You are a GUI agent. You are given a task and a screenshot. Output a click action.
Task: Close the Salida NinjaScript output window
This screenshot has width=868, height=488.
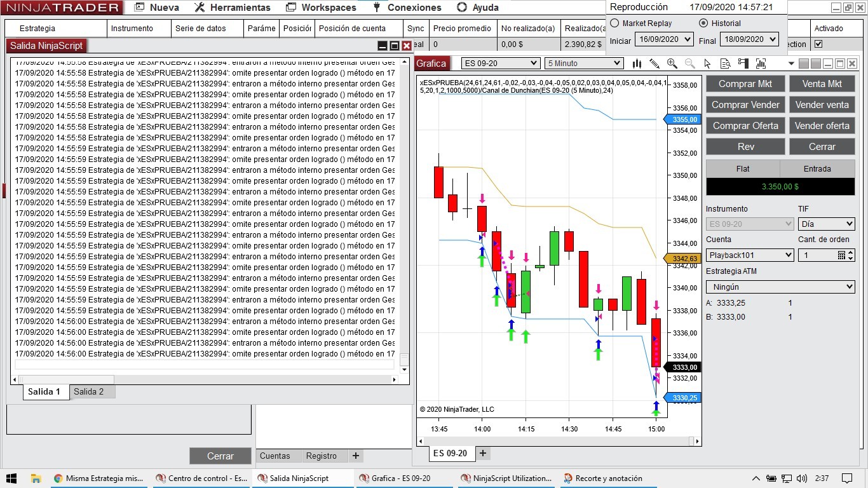coord(407,46)
